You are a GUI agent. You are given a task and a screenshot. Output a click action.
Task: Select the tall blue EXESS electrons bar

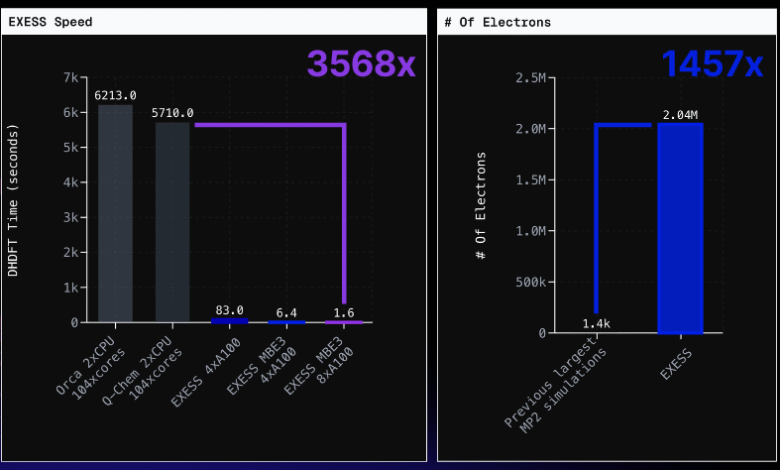[x=680, y=228]
